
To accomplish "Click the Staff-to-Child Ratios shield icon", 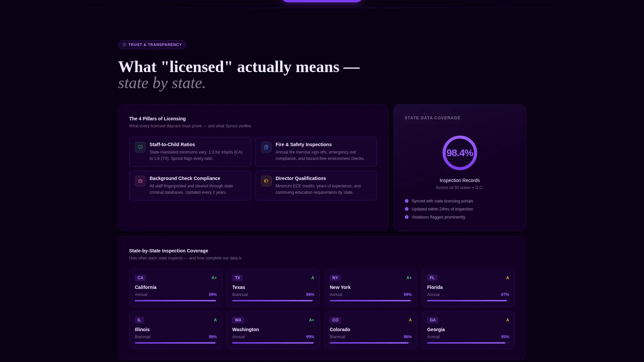I will coord(140,147).
